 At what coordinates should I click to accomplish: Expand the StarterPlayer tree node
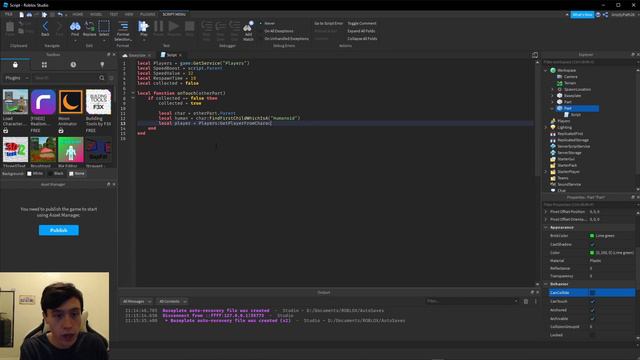(x=546, y=172)
